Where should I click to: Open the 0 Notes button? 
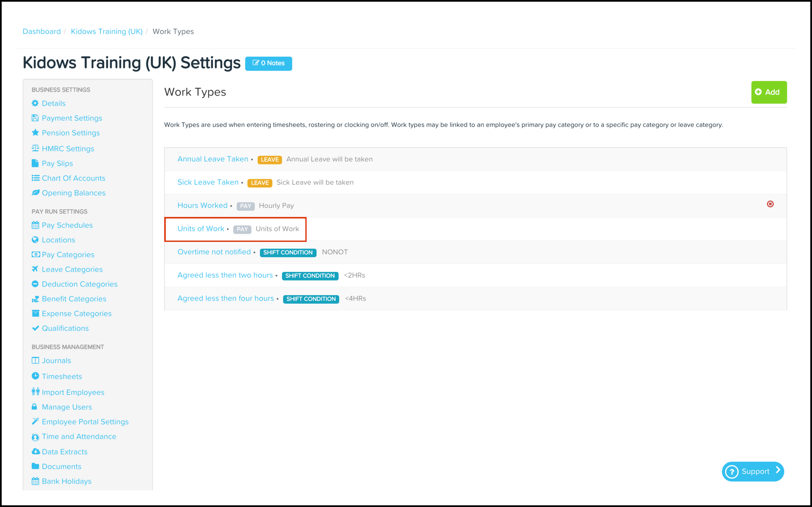(x=268, y=63)
